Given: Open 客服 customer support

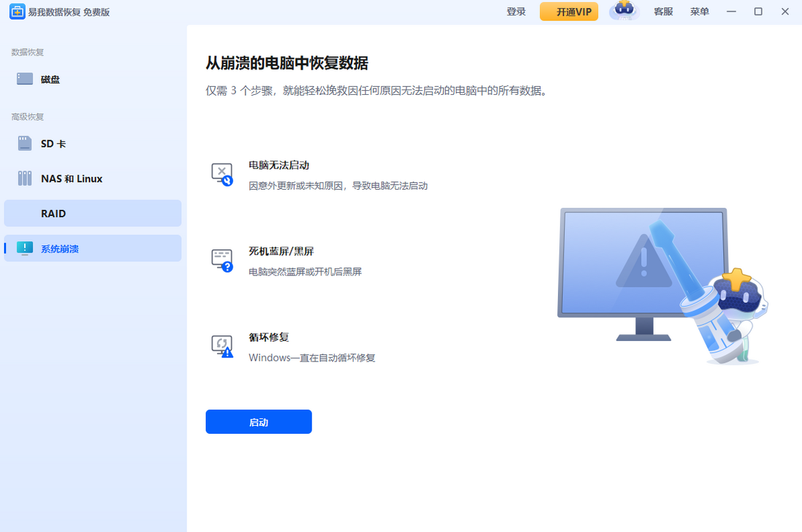Looking at the screenshot, I should (663, 11).
